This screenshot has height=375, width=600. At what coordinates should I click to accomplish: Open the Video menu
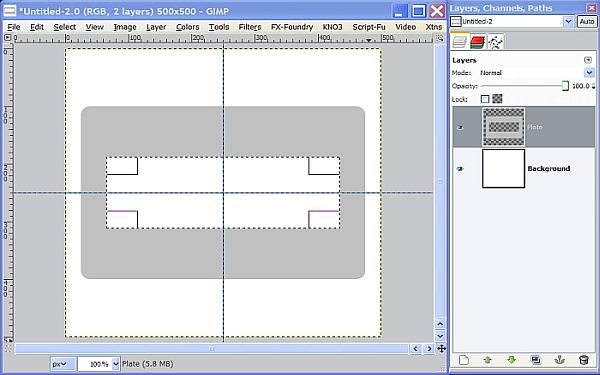pos(406,27)
